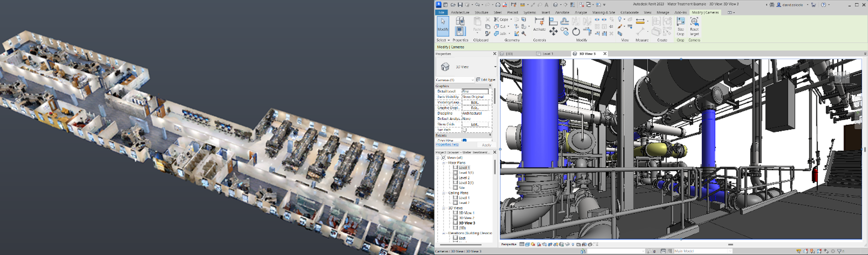868x255 pixels.
Task: Click the Activate controls icon
Action: click(x=539, y=24)
